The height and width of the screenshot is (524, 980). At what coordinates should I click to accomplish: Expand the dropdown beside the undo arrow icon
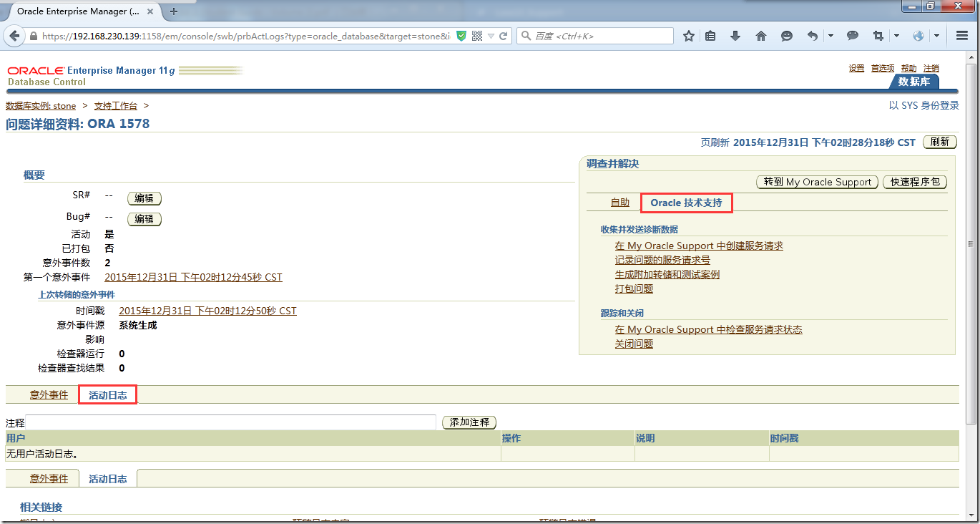[830, 36]
